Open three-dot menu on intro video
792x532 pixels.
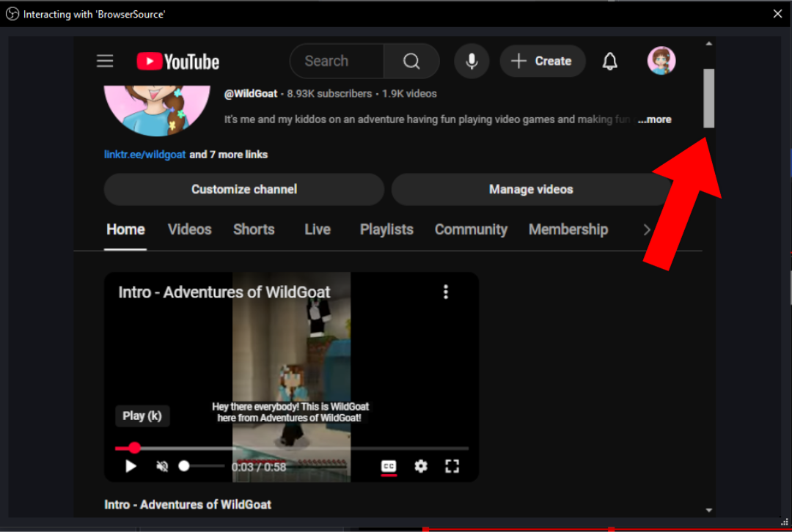[445, 292]
